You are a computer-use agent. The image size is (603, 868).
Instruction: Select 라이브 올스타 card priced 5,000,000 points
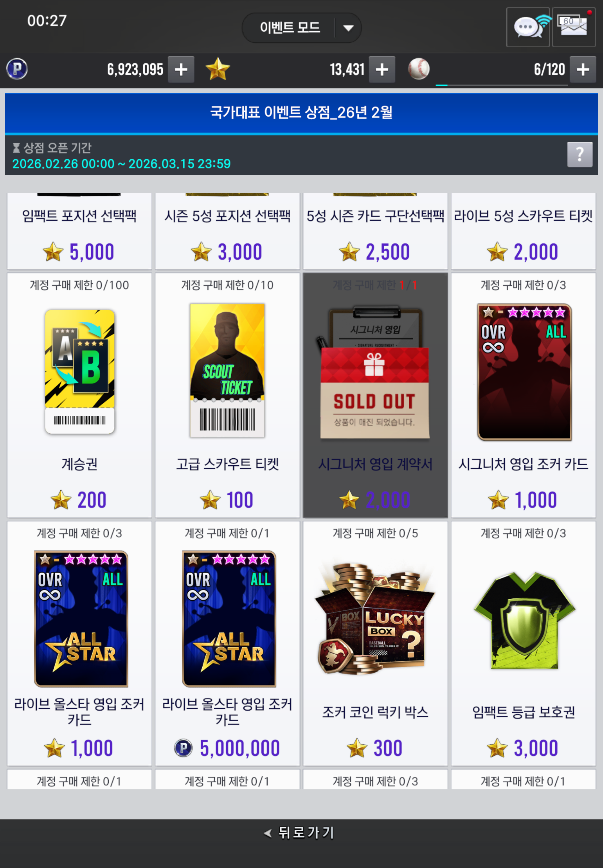(x=228, y=644)
